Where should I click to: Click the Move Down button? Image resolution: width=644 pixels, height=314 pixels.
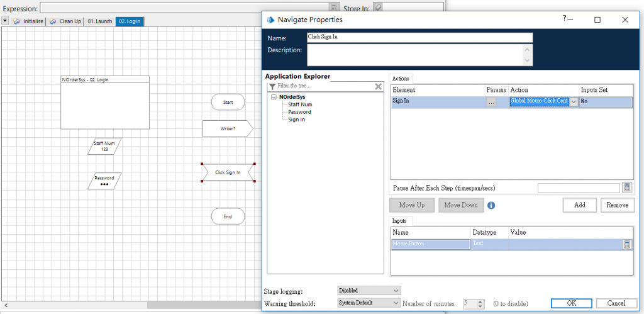[461, 205]
